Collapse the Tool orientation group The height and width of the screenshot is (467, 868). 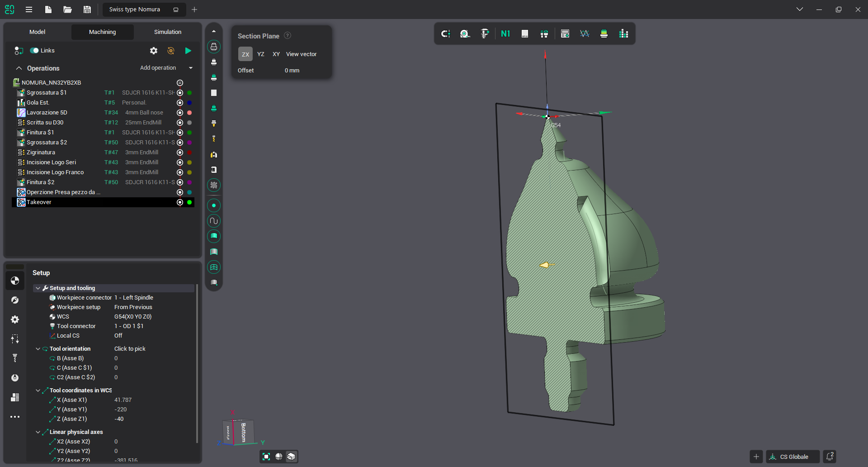click(38, 349)
